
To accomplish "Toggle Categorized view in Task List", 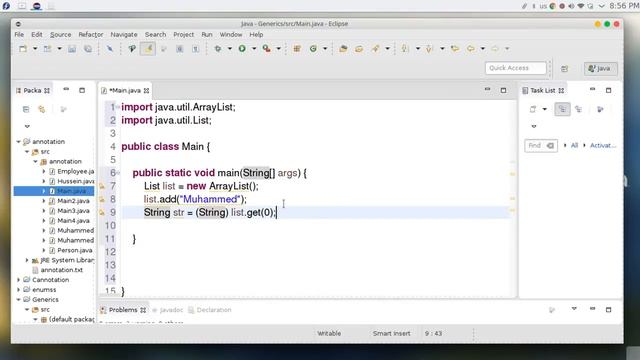I will click(562, 109).
